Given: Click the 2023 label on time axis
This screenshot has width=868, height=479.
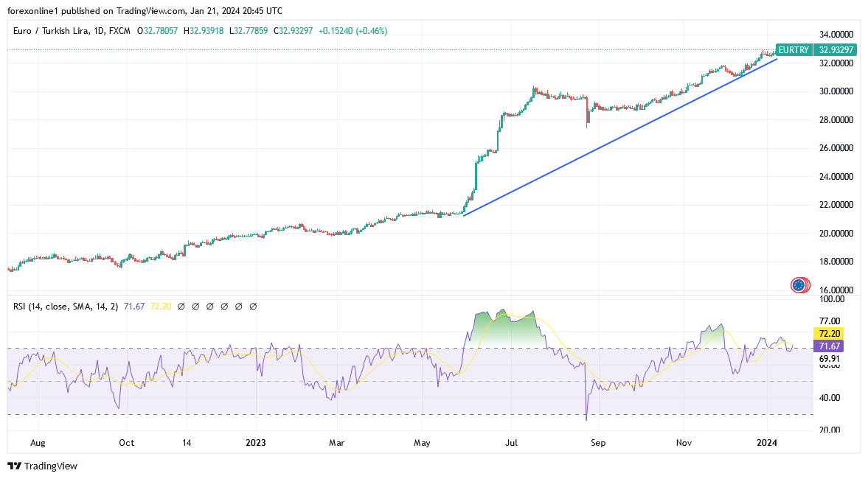Looking at the screenshot, I should (x=256, y=442).
